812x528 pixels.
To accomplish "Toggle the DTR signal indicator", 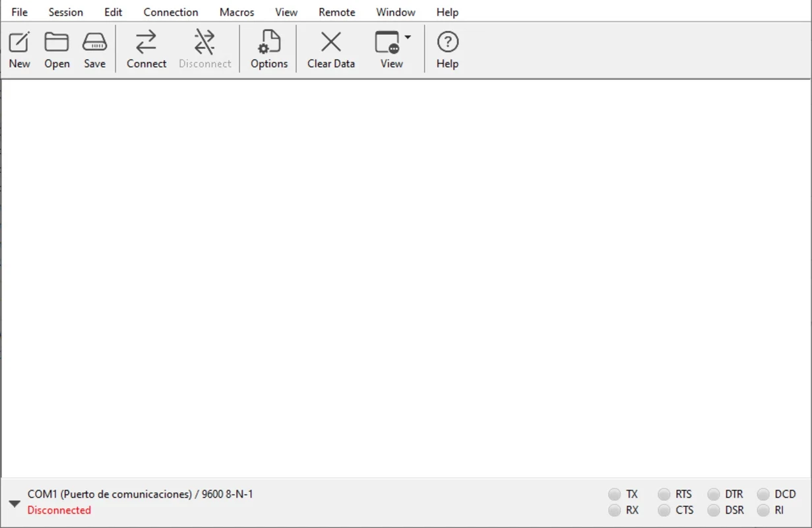I will point(714,494).
